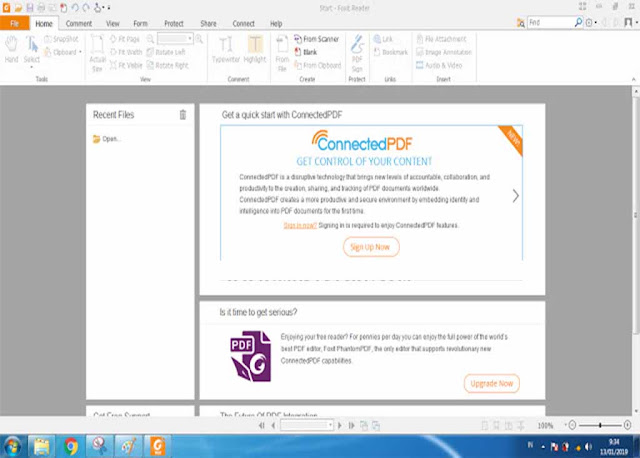This screenshot has height=458, width=640.
Task: Click the Redo arrow in quick access toolbar
Action: [x=86, y=8]
